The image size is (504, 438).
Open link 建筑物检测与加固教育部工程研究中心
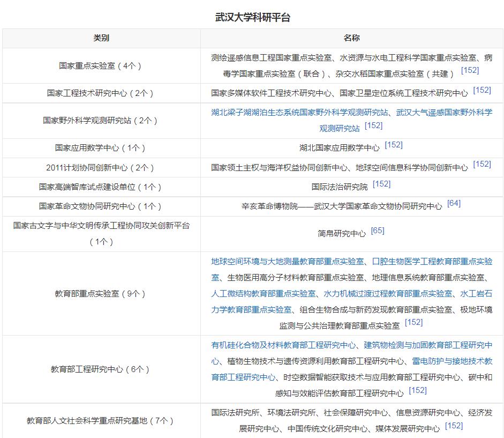coord(428,345)
